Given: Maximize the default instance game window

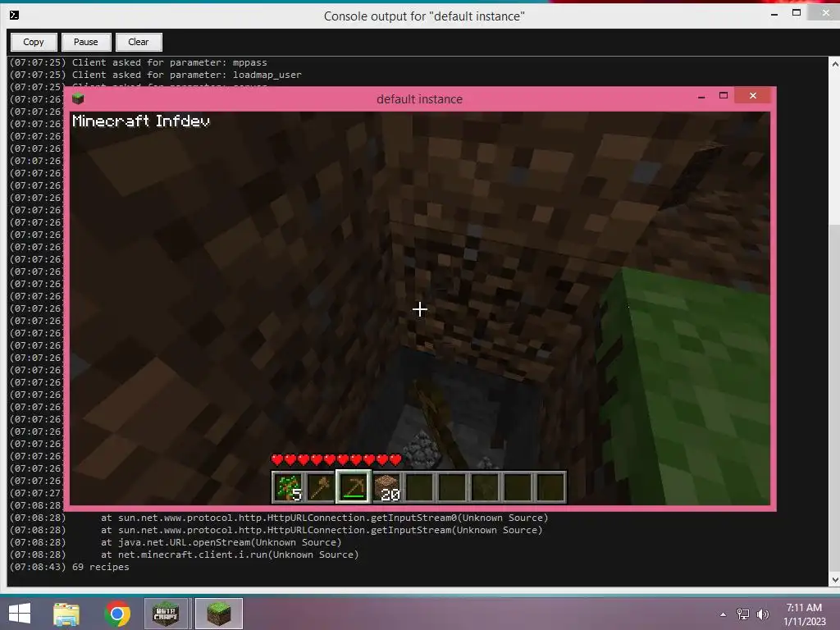Looking at the screenshot, I should [x=724, y=96].
